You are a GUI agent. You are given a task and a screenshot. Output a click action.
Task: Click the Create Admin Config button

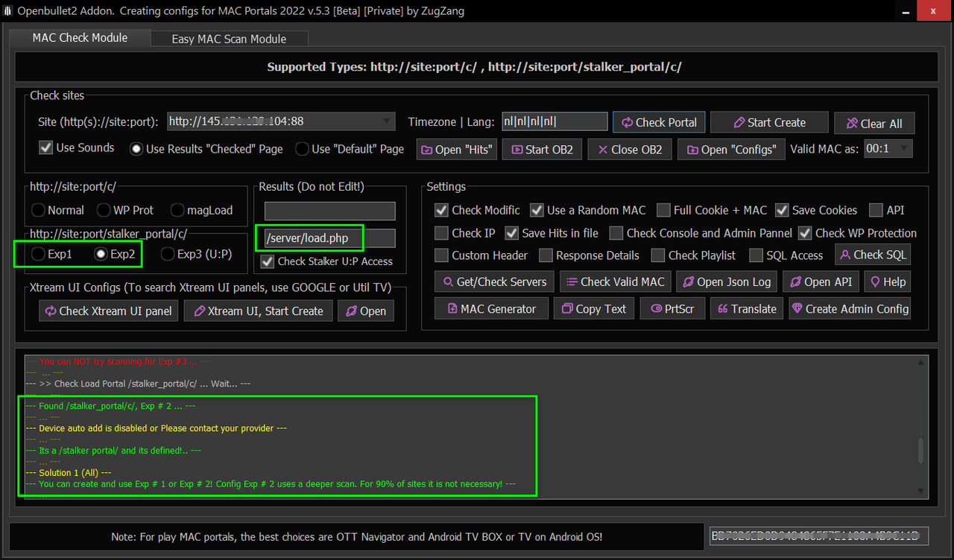click(850, 309)
